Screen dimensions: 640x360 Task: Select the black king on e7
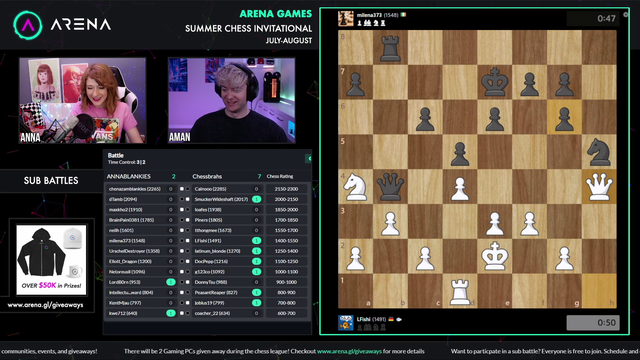click(x=495, y=82)
